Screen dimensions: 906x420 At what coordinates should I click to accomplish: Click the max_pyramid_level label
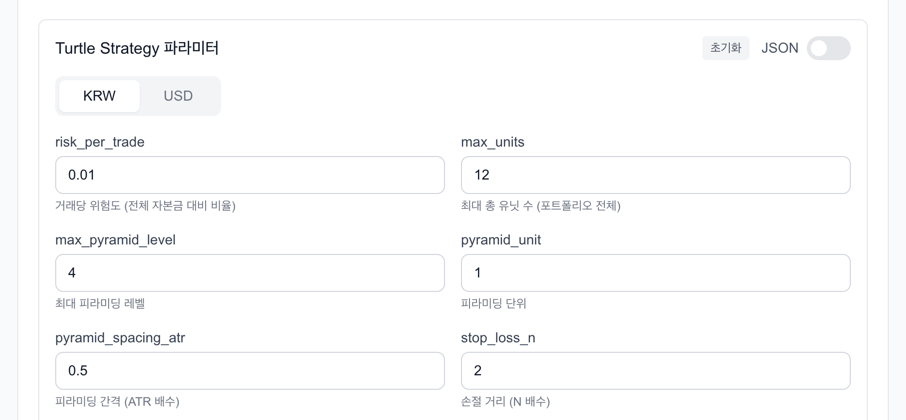(115, 240)
